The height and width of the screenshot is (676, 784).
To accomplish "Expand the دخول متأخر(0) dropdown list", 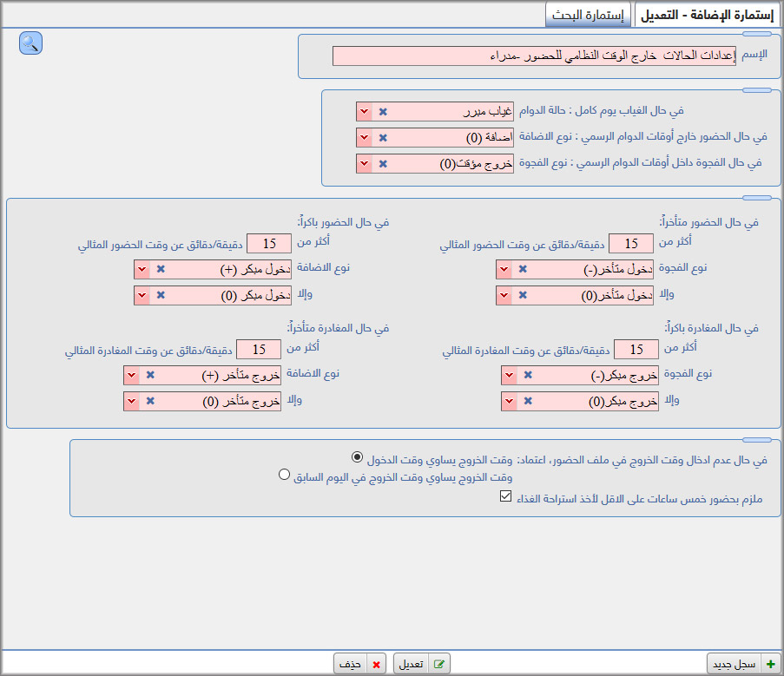I will (503, 296).
